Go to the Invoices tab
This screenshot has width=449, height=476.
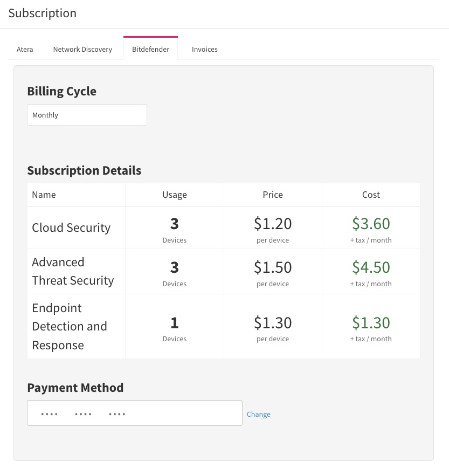pos(205,49)
